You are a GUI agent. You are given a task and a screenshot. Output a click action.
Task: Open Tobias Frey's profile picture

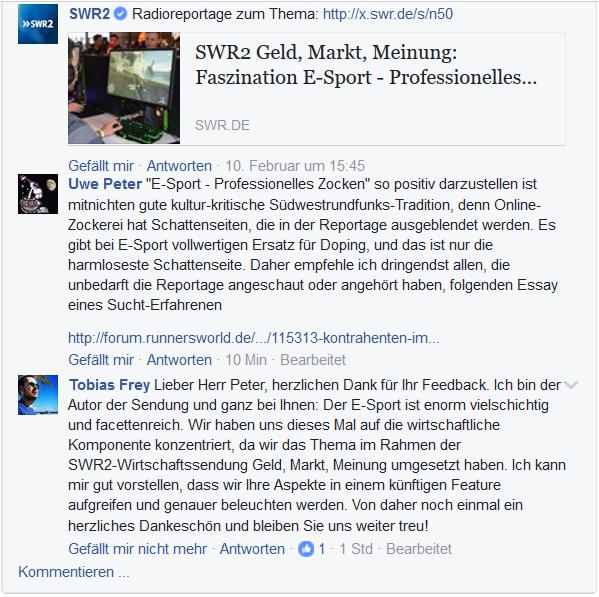click(38, 395)
